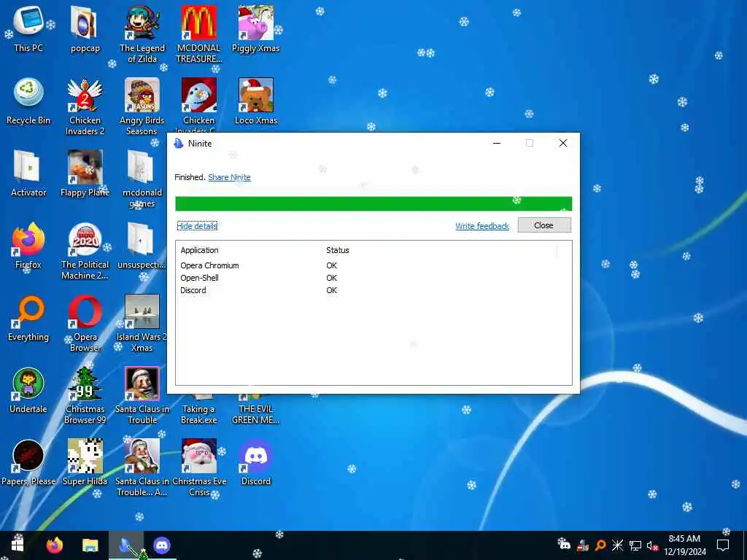Select the Angry Birds Seasons shortcut
This screenshot has height=560, width=747.
click(142, 107)
